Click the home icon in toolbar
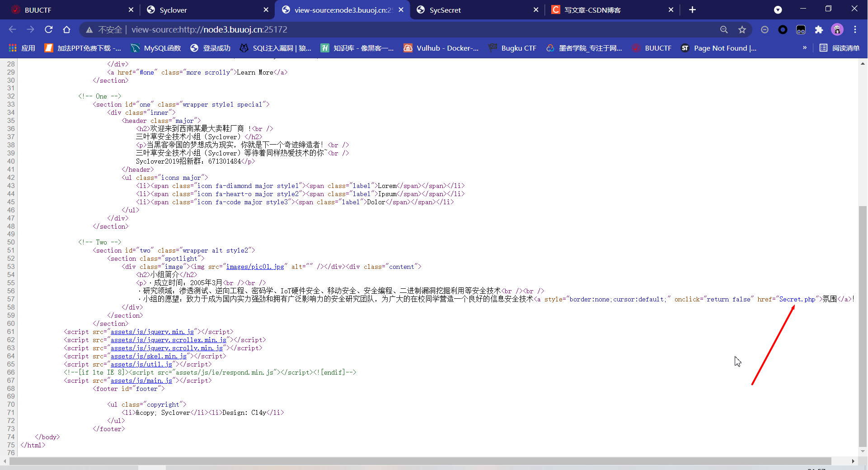The width and height of the screenshot is (868, 470). pyautogui.click(x=66, y=29)
